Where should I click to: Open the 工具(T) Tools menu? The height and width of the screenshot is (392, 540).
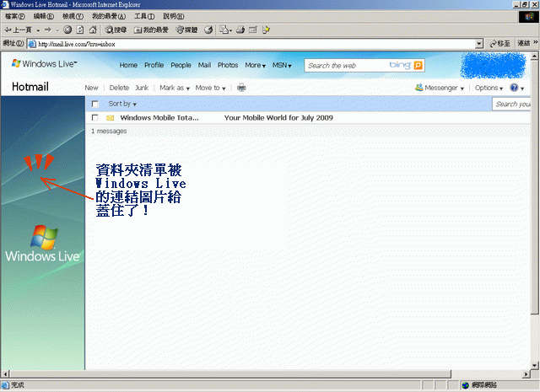(144, 16)
